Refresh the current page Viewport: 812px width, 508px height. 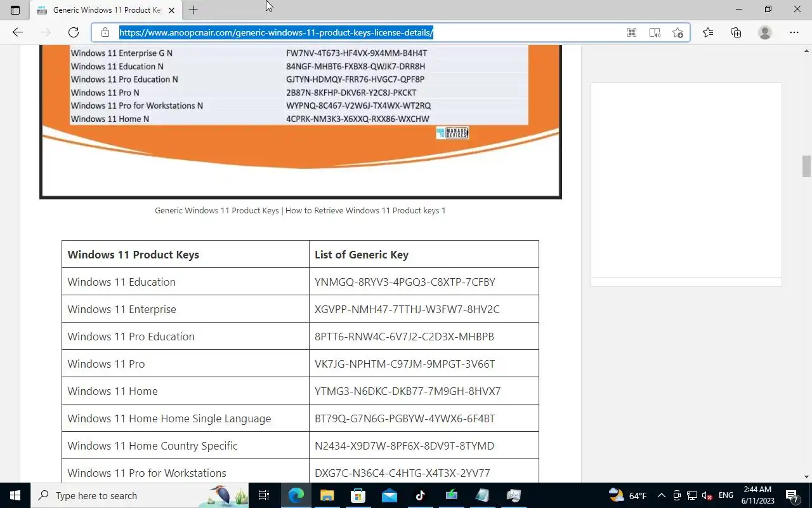(x=74, y=32)
